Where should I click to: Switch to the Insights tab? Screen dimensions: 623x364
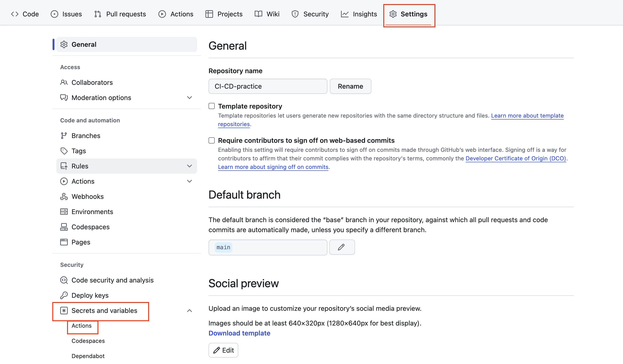click(359, 14)
